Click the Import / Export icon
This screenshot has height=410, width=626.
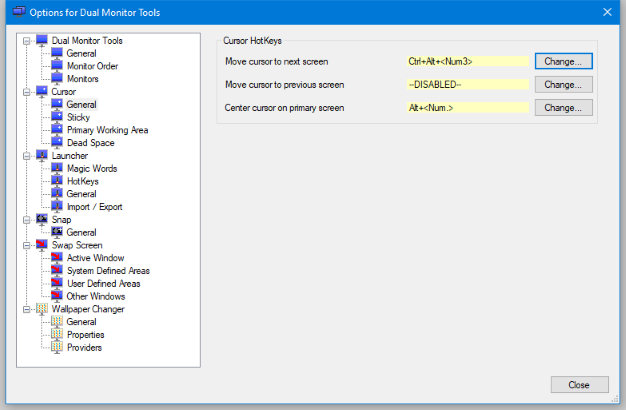[57, 206]
